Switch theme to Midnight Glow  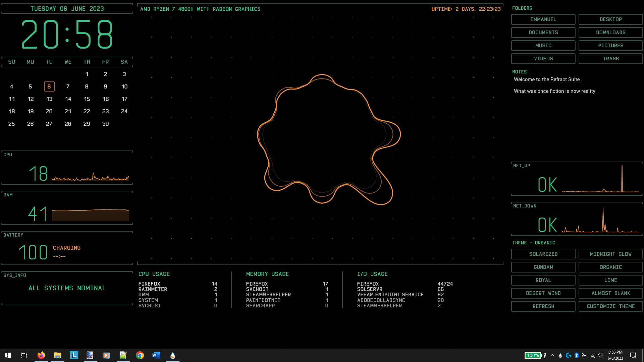(x=610, y=254)
